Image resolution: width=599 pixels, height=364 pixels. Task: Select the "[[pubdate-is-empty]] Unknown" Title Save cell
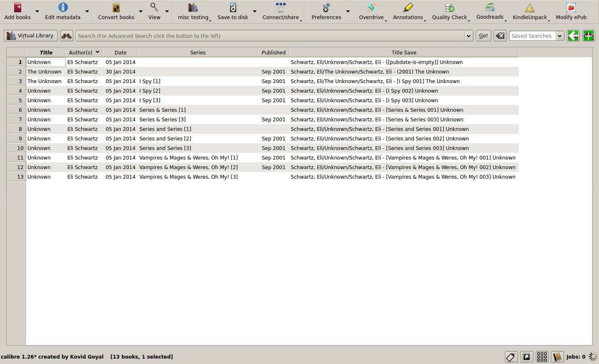(x=404, y=62)
